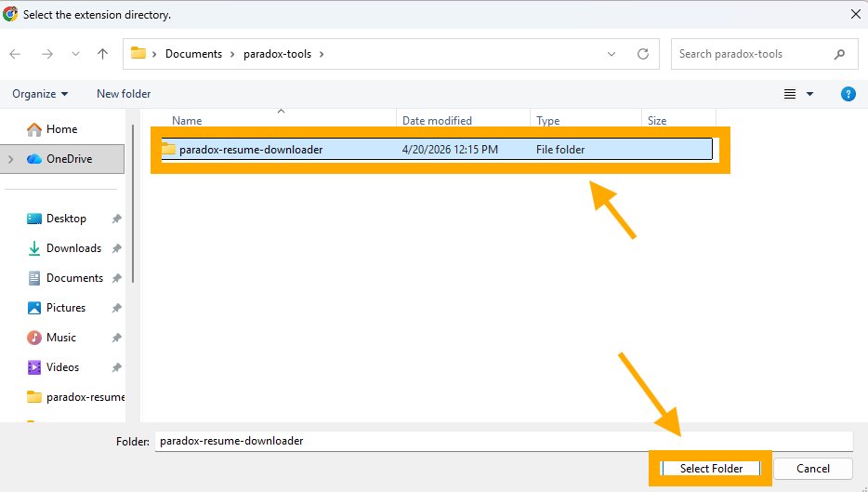Click the Folder name input field
The height and width of the screenshot is (492, 868).
[504, 441]
